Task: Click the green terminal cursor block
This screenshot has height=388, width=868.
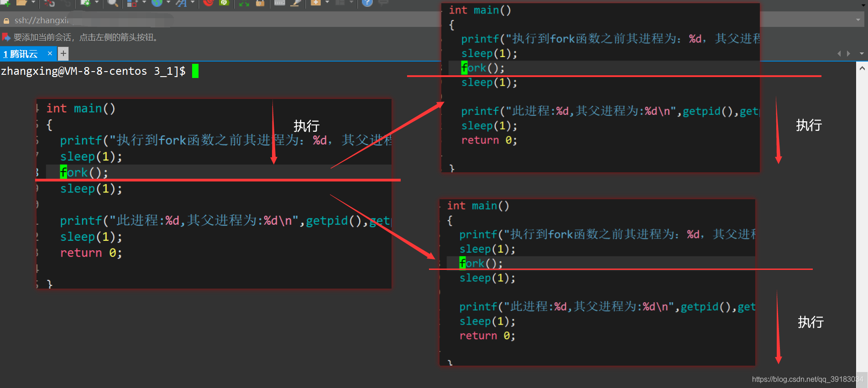Action: [195, 71]
